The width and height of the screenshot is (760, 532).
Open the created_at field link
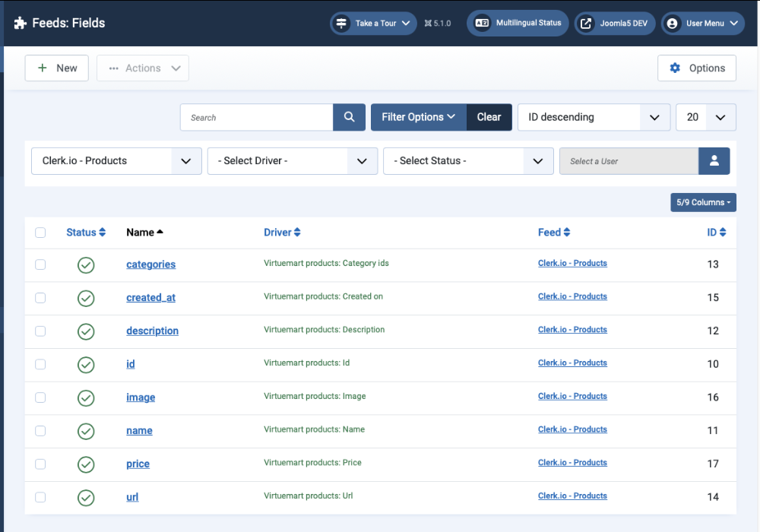150,298
